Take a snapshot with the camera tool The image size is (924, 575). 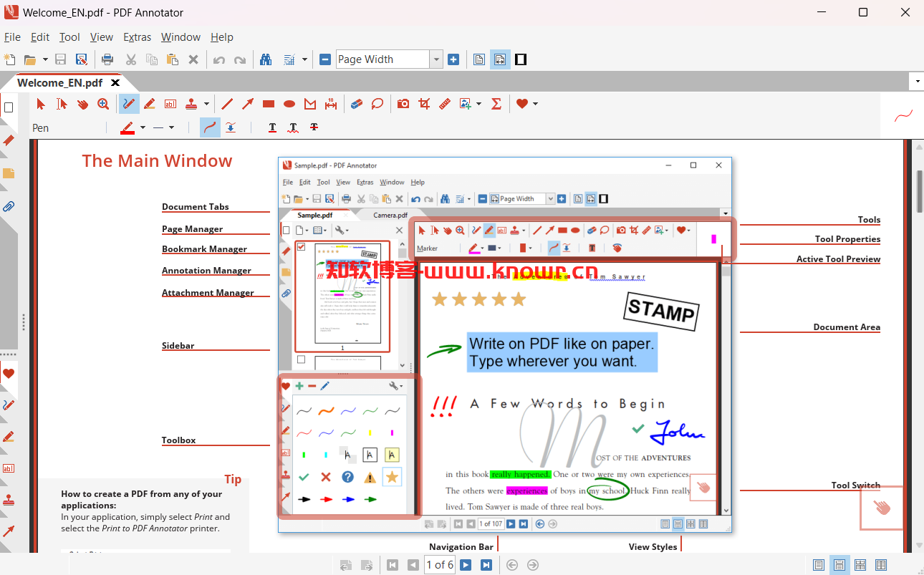point(403,104)
